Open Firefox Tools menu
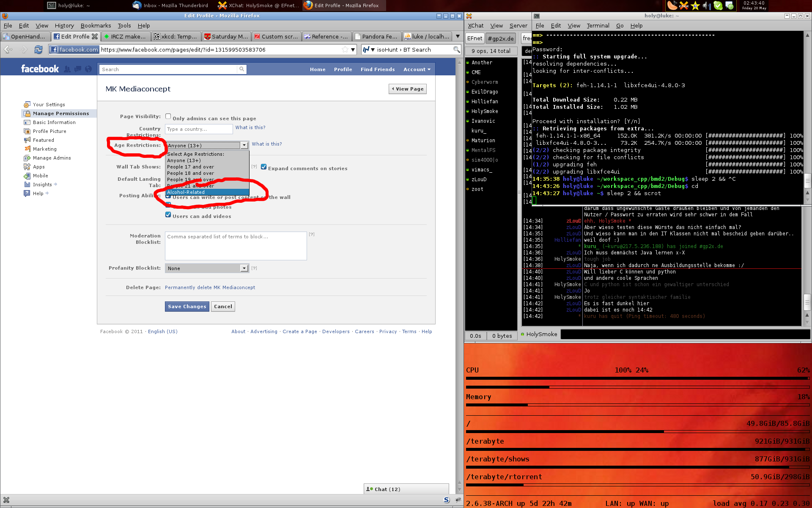The width and height of the screenshot is (812, 508). (124, 26)
